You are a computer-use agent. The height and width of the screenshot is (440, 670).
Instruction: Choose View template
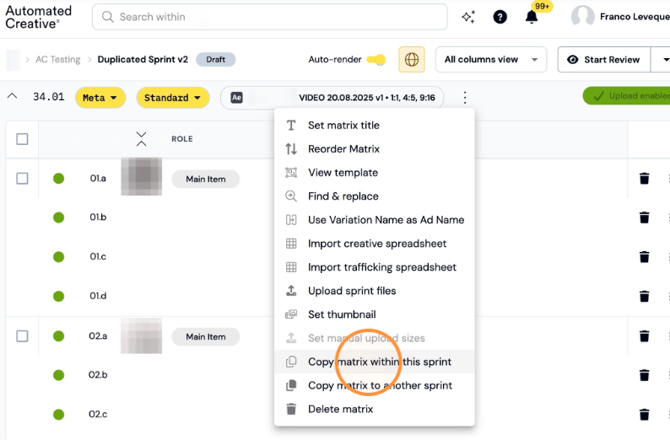click(x=374, y=173)
